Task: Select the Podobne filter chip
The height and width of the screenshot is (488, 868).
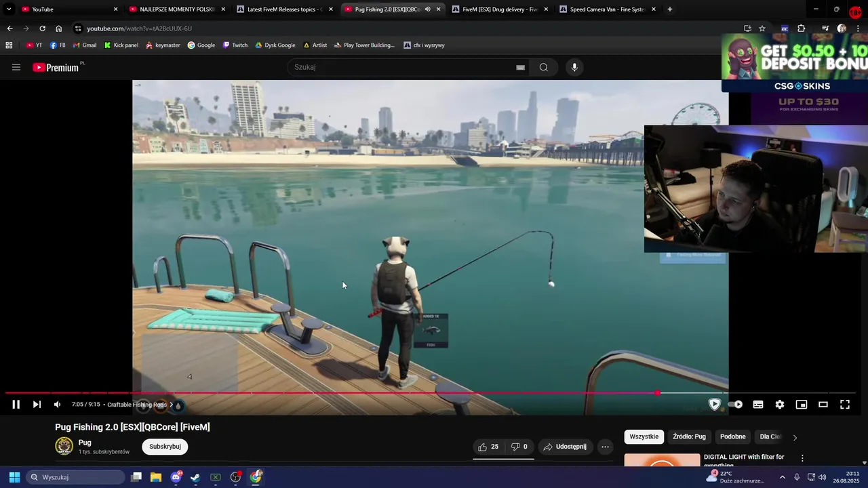Action: [732, 436]
